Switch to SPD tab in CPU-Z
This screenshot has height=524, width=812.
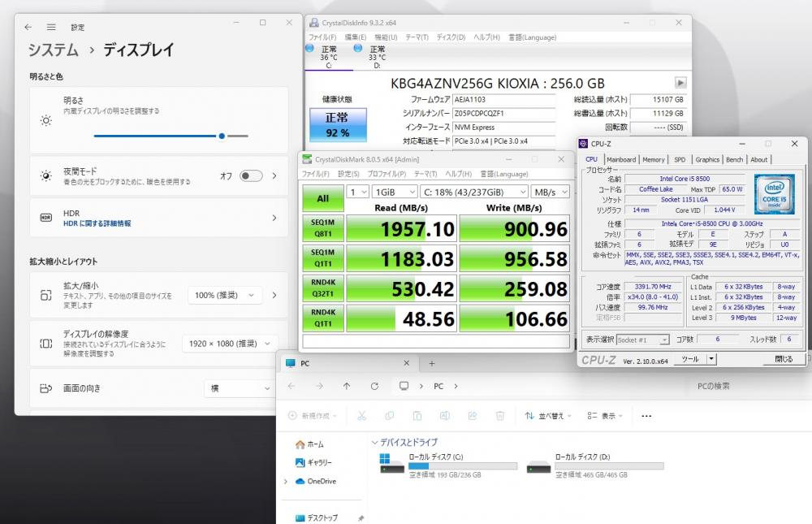[x=680, y=159]
